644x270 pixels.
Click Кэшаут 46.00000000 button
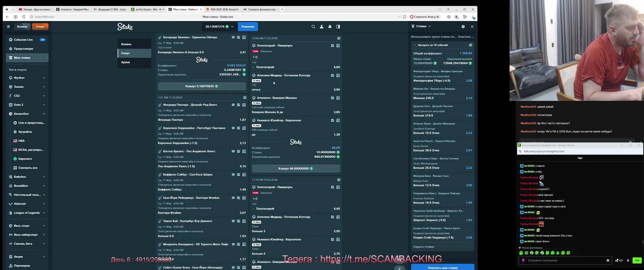pyautogui.click(x=296, y=169)
